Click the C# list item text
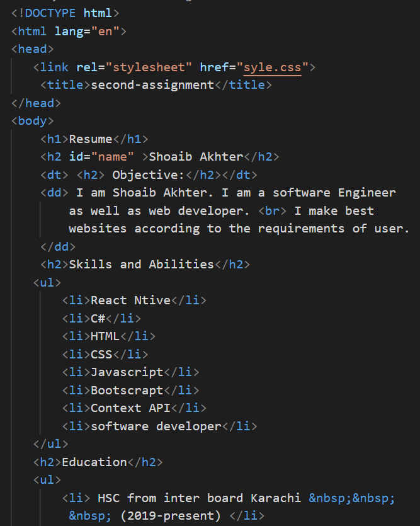Screen dimensions: 420x526 [98, 318]
